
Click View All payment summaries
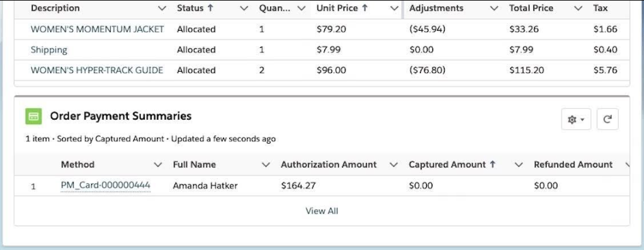click(322, 211)
